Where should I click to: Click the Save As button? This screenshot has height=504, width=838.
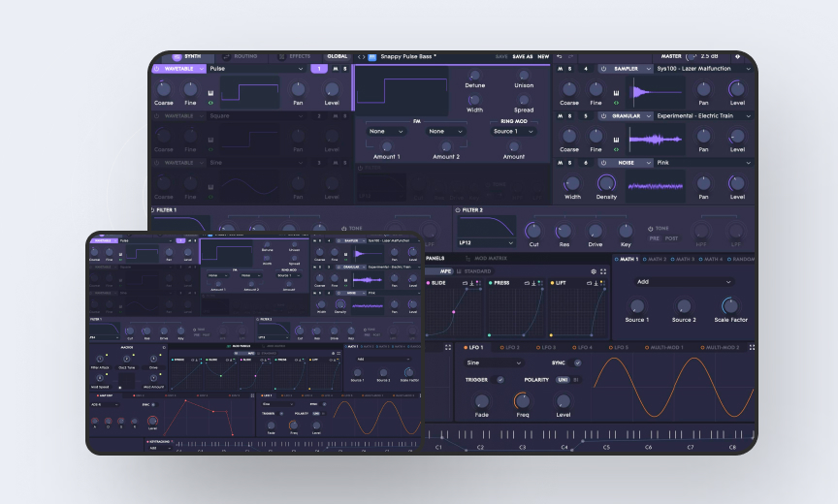click(522, 56)
